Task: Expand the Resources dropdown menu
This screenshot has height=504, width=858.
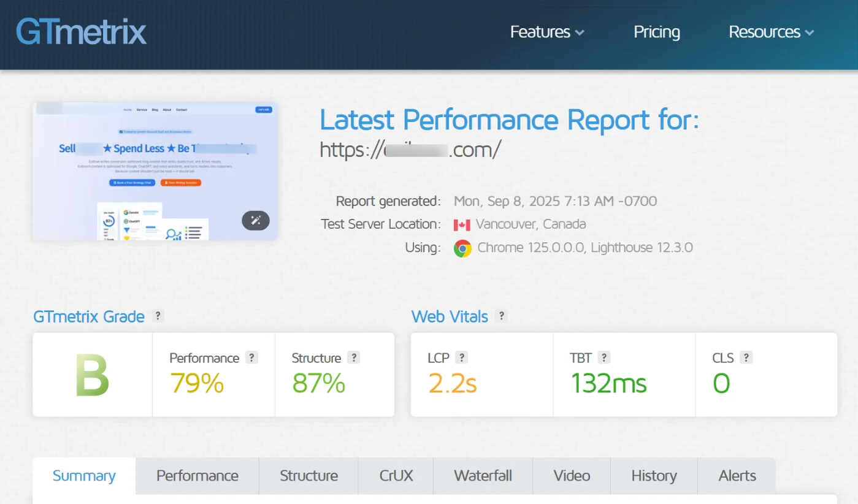Action: (x=770, y=32)
